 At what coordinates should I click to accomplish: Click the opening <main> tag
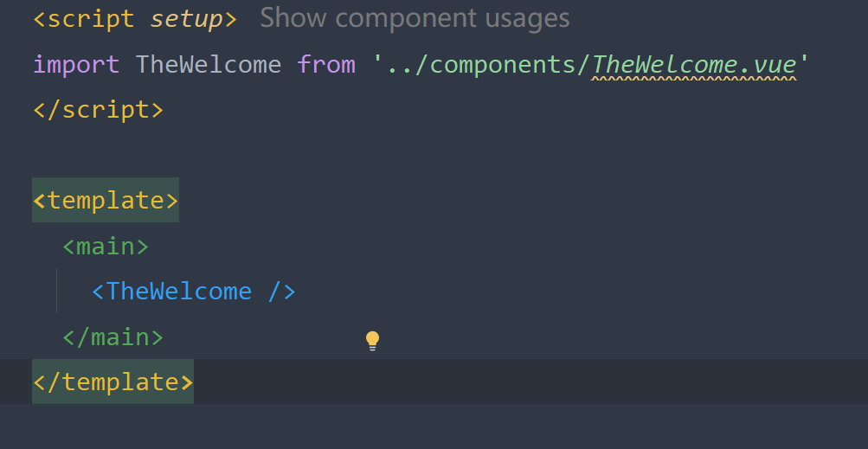106,246
